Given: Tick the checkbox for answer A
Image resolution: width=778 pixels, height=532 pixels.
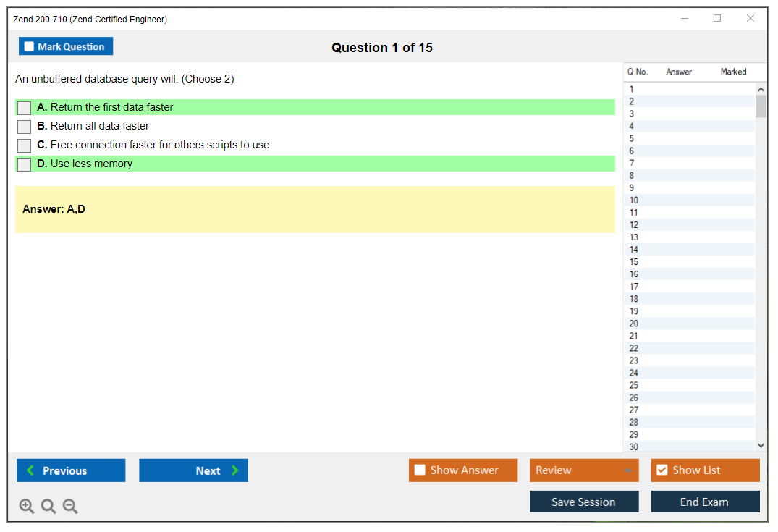Looking at the screenshot, I should pyautogui.click(x=25, y=108).
